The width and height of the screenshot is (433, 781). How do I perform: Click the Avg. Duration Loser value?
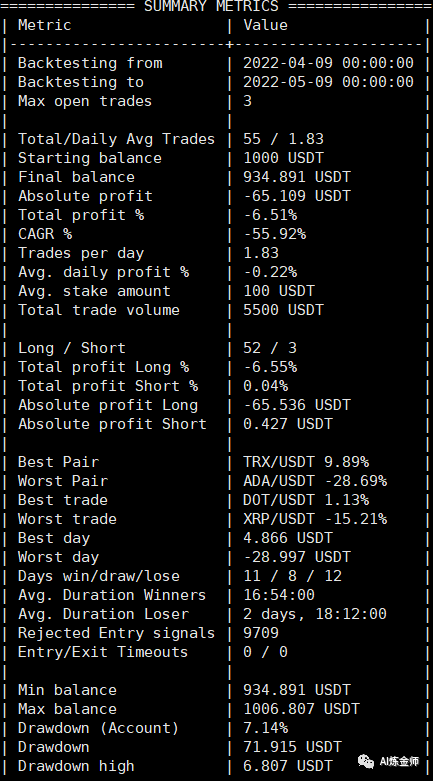point(315,614)
